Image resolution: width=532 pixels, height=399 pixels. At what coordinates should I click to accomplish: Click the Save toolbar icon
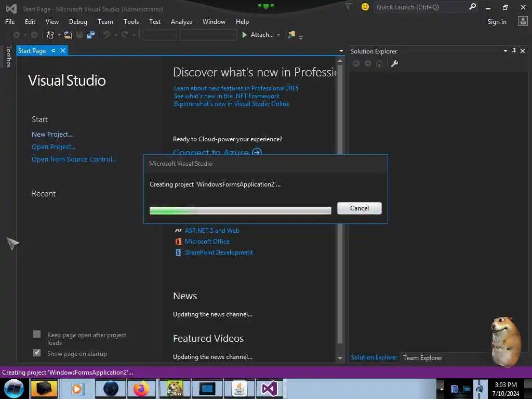point(79,35)
